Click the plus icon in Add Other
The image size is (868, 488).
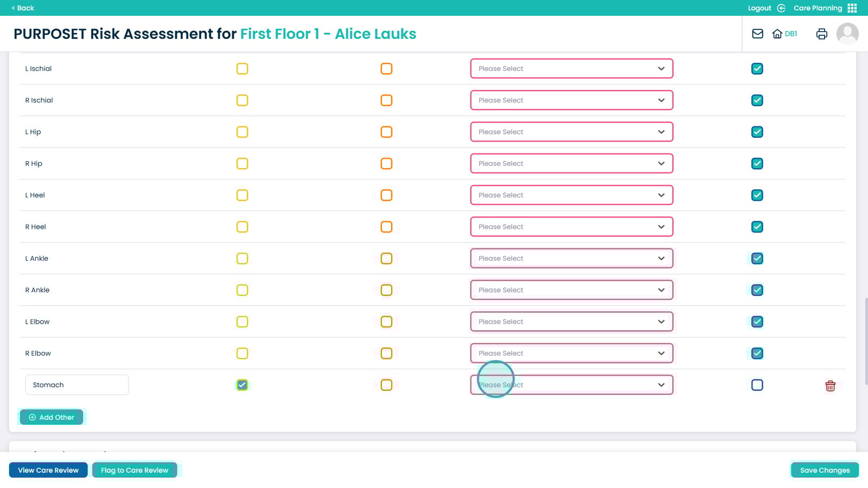tap(32, 418)
